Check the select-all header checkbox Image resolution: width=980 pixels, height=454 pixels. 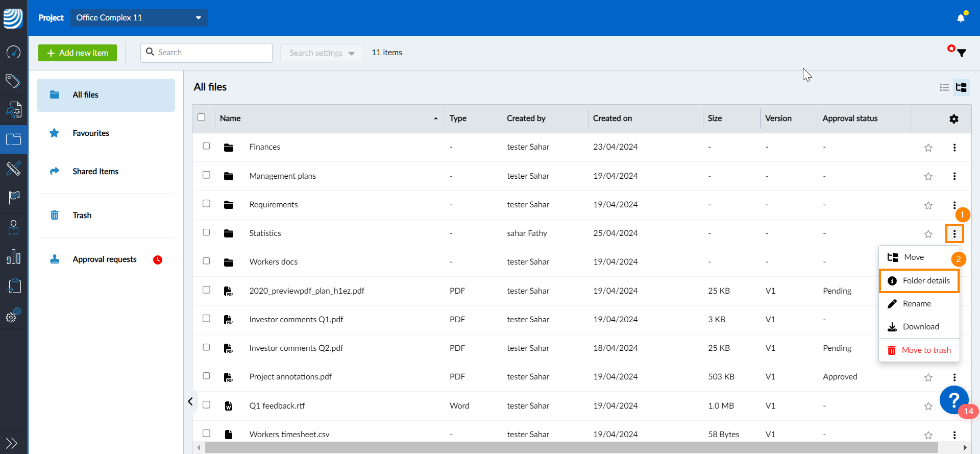tap(202, 117)
